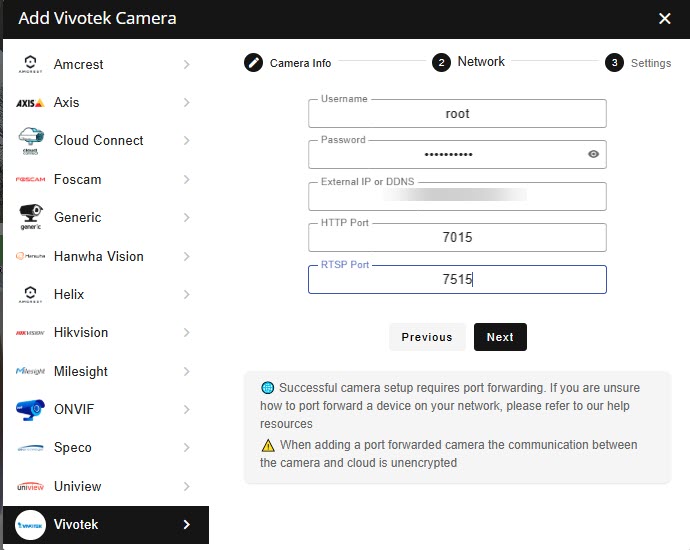The image size is (690, 550).
Task: Click the ONVIF camera icon
Action: (x=30, y=410)
